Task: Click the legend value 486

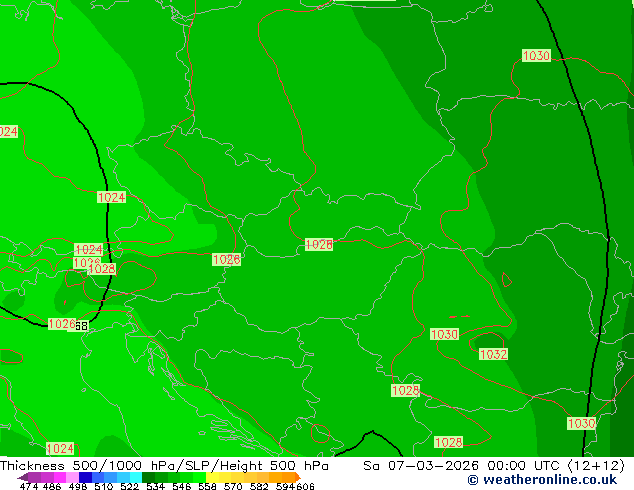Action: (52, 486)
